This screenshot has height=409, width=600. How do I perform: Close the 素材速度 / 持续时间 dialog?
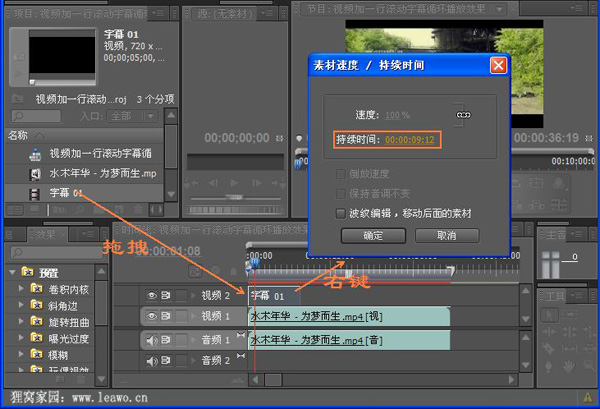[x=498, y=65]
